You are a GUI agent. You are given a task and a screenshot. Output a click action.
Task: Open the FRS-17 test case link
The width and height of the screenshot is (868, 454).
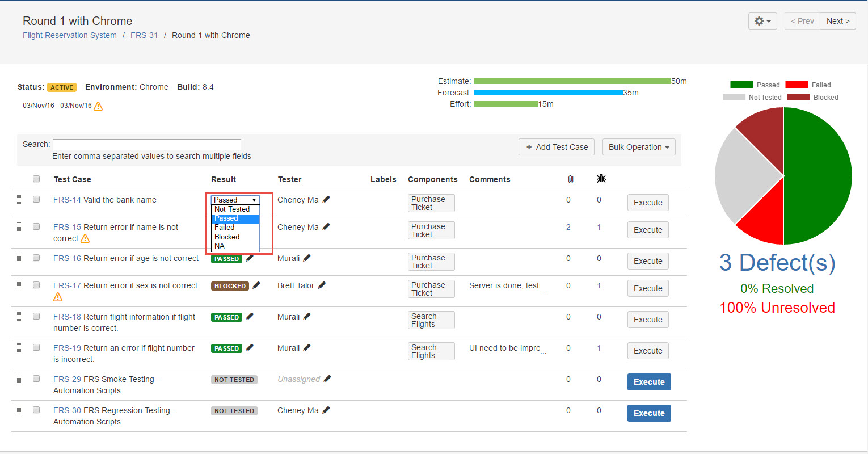(x=67, y=285)
